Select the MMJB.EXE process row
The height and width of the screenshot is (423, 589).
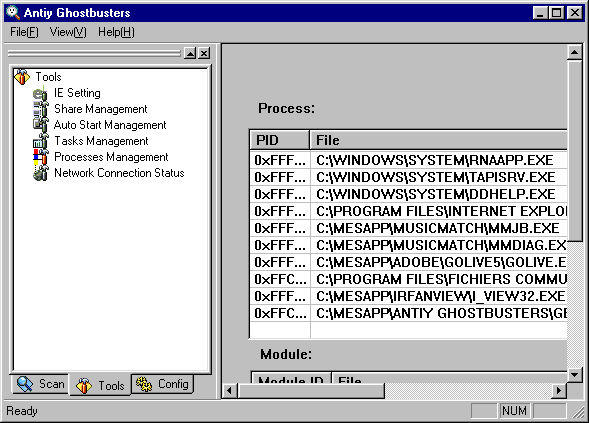[408, 228]
